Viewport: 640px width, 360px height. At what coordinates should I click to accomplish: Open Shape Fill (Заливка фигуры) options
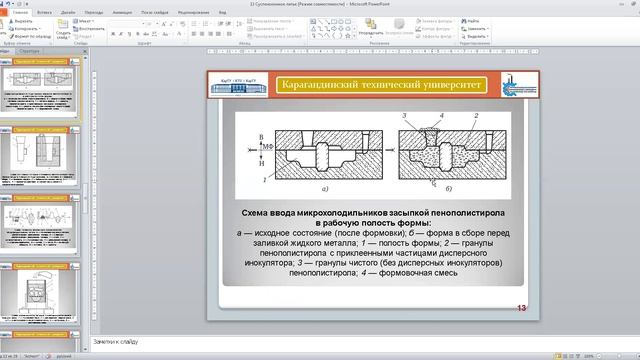click(x=435, y=21)
